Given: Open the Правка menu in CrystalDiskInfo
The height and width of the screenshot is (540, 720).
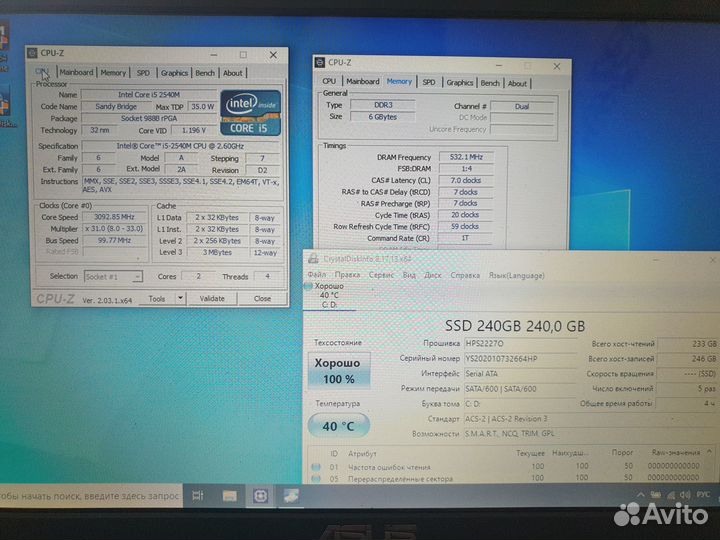Looking at the screenshot, I should click(347, 275).
